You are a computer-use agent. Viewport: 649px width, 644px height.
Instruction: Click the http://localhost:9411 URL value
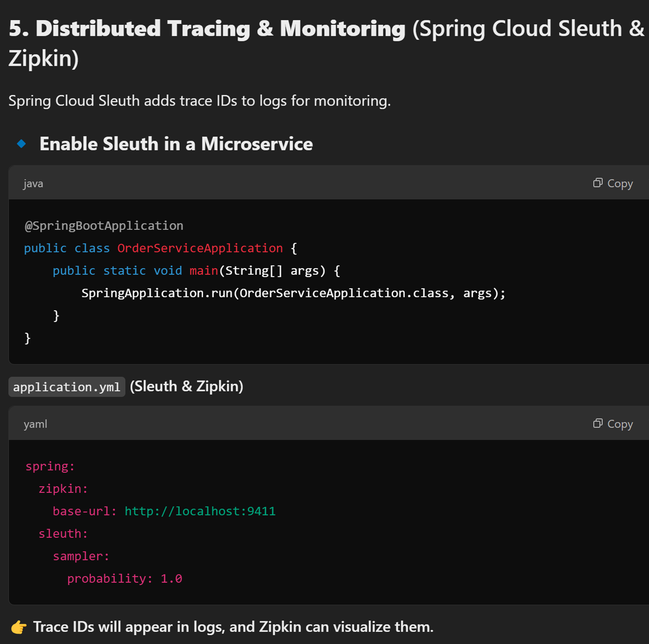(x=200, y=511)
